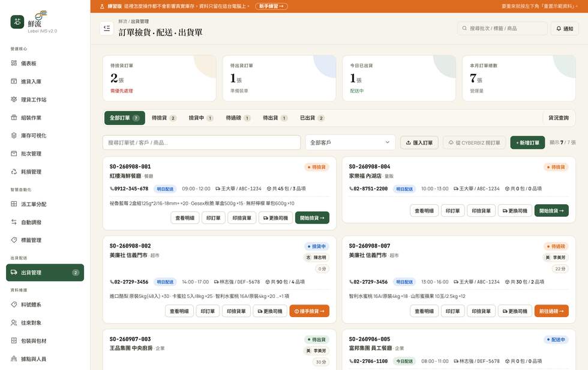Image resolution: width=588 pixels, height=370 pixels.
Task: Go to 自動調撥 transfer item
Action: click(45, 222)
